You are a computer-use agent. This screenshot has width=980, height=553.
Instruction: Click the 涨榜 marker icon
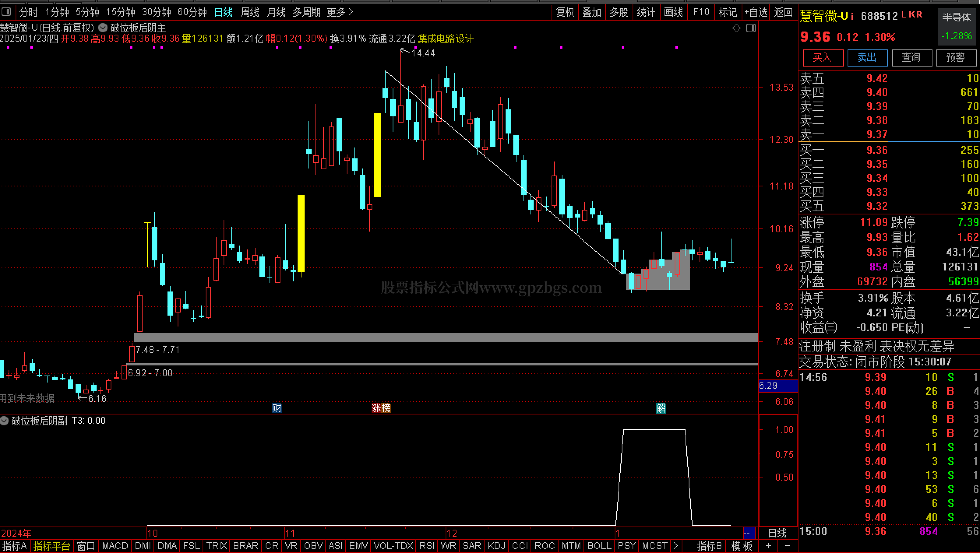point(381,408)
